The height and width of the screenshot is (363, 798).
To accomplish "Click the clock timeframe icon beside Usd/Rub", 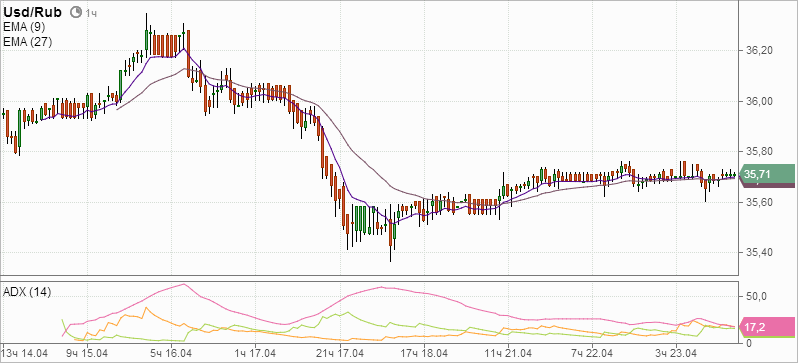I will click(76, 13).
